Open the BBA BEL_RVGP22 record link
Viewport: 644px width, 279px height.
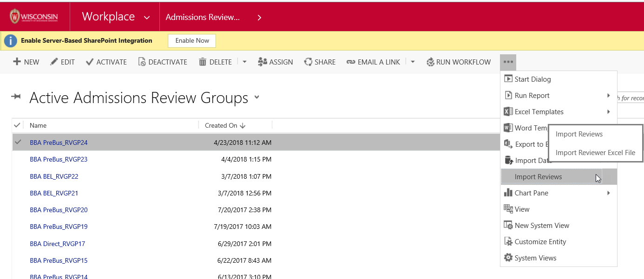[x=54, y=176]
